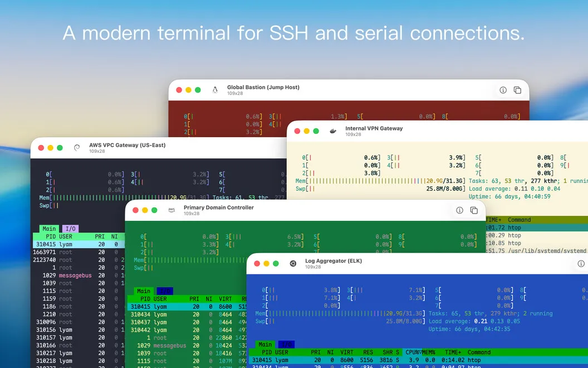Screen dimensions: 588x368
Task: Select process 310437 lyam in Primary Domain Controller
Action: tap(187, 322)
